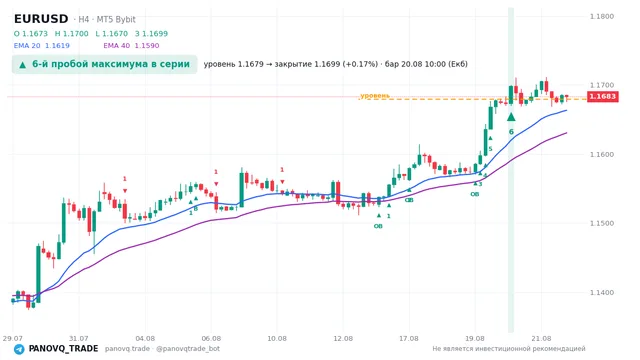Click the 06.08 date axis label

(211, 338)
